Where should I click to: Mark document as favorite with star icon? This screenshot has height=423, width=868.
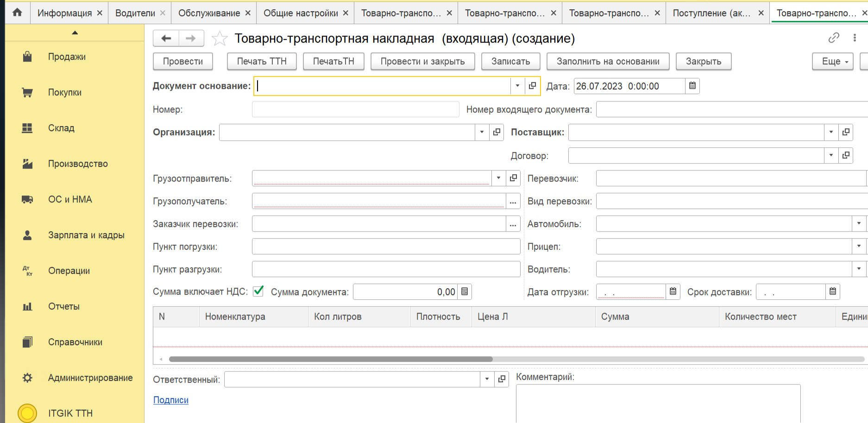click(219, 38)
